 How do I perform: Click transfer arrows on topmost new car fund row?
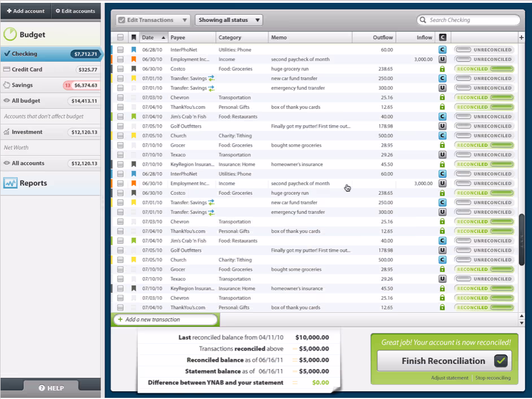pyautogui.click(x=211, y=78)
